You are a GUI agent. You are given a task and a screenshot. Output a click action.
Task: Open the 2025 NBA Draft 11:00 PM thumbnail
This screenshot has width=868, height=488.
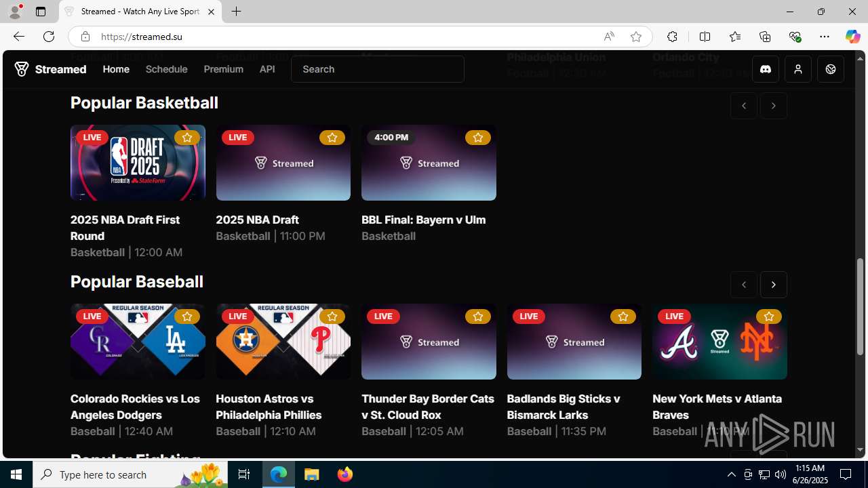click(283, 163)
